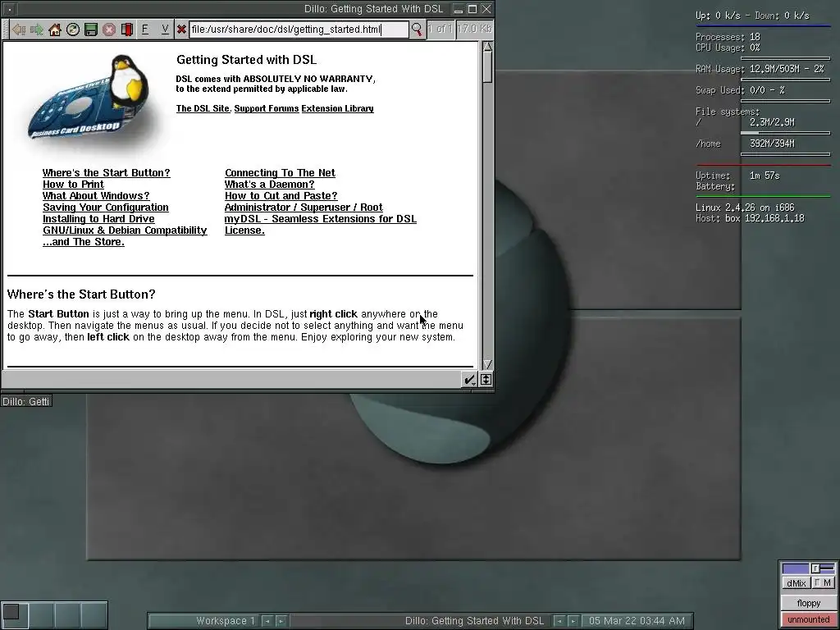The image size is (840, 630).
Task: Select the third workspace pager cell
Action: tap(67, 614)
